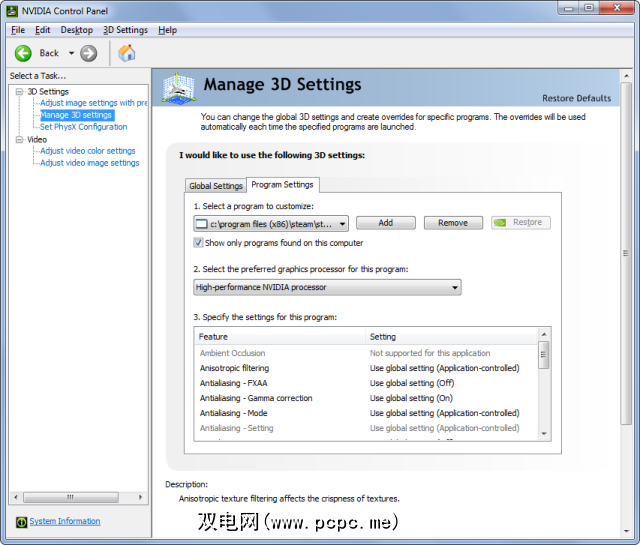This screenshot has height=545, width=640.
Task: Select Antialiasing - Setting feature row
Action: coord(365,428)
